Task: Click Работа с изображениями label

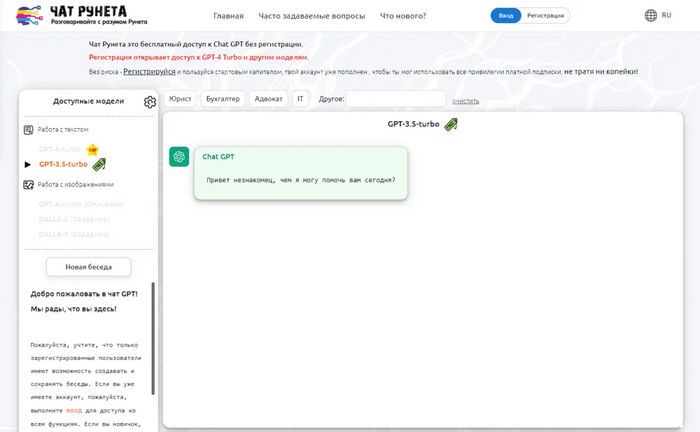Action: click(x=75, y=184)
